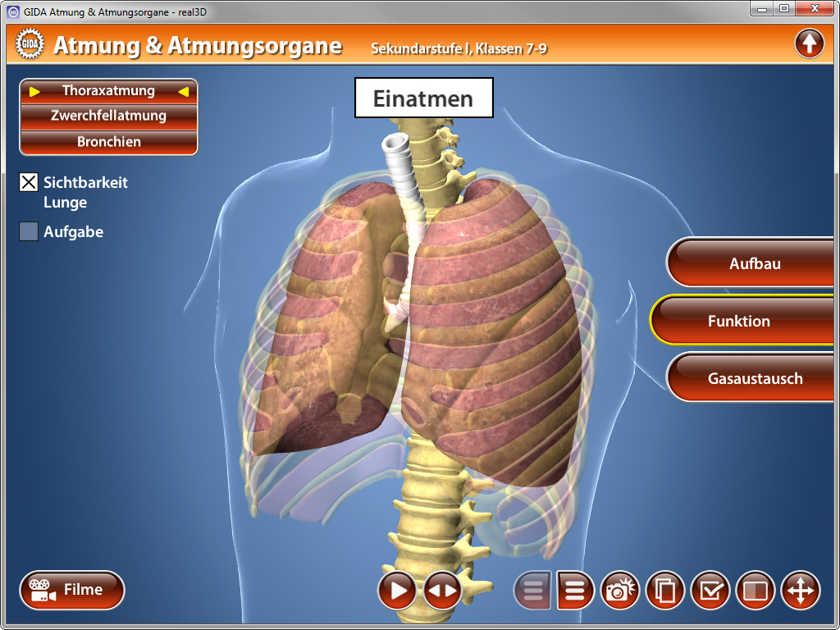This screenshot has height=630, width=840.
Task: Click the copy pages icon
Action: (x=665, y=591)
